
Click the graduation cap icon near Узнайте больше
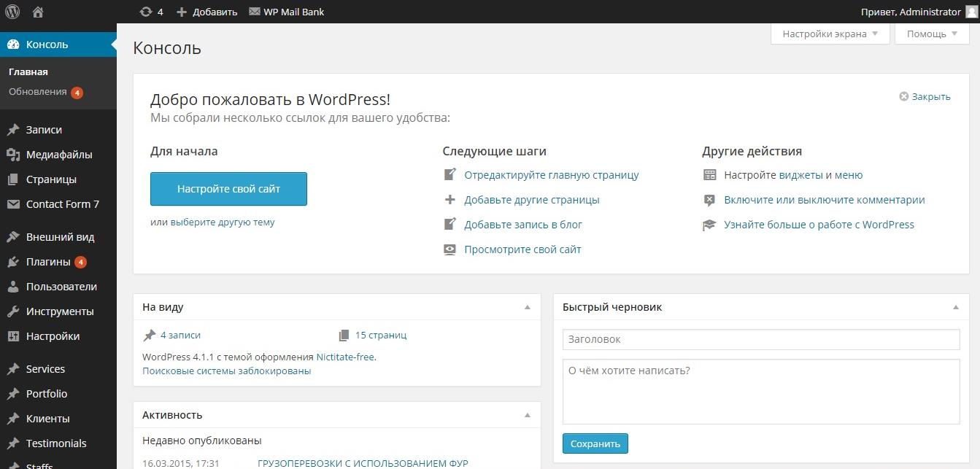pyautogui.click(x=710, y=225)
